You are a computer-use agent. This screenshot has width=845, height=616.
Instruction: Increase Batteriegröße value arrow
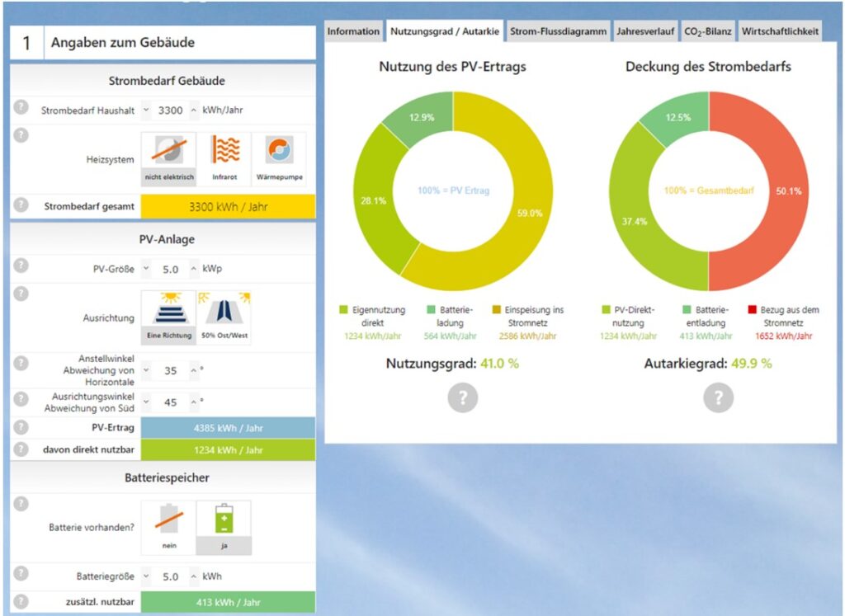(195, 576)
